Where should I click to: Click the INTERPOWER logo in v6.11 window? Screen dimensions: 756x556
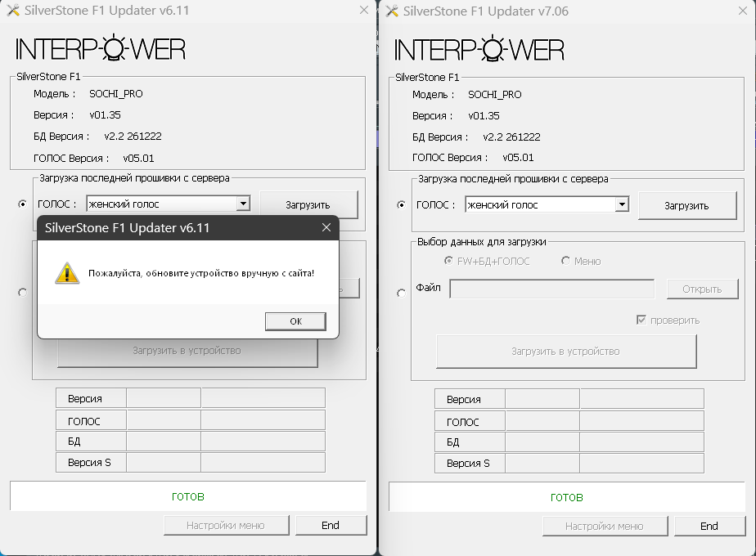pyautogui.click(x=101, y=48)
